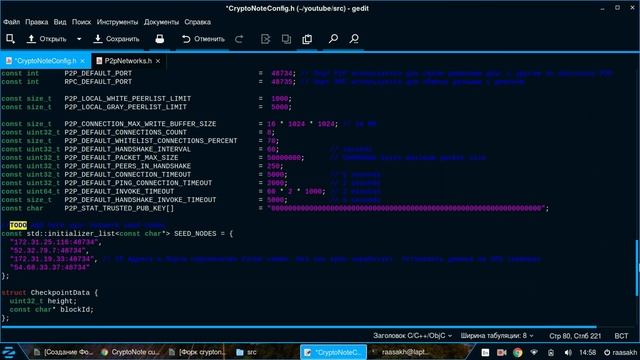Click P2P_DEFAULT_CONNECTIONS_COUNT in code
The width and height of the screenshot is (640, 360).
click(125, 132)
